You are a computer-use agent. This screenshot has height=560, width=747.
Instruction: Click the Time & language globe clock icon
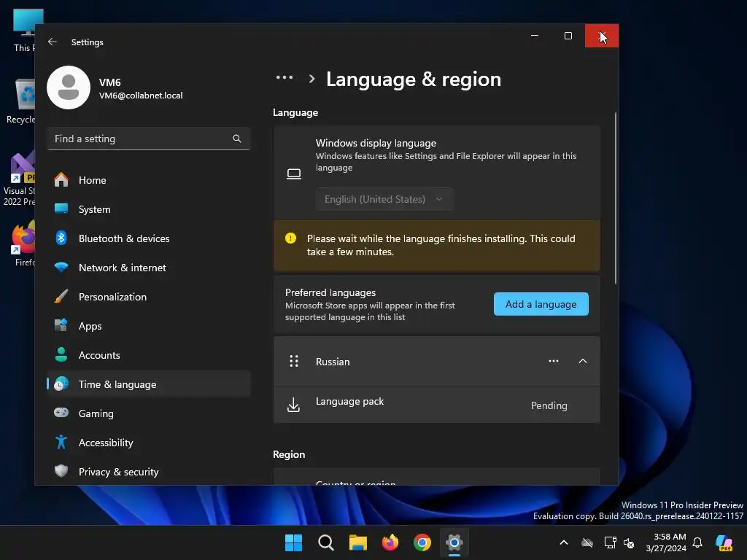[x=61, y=384]
